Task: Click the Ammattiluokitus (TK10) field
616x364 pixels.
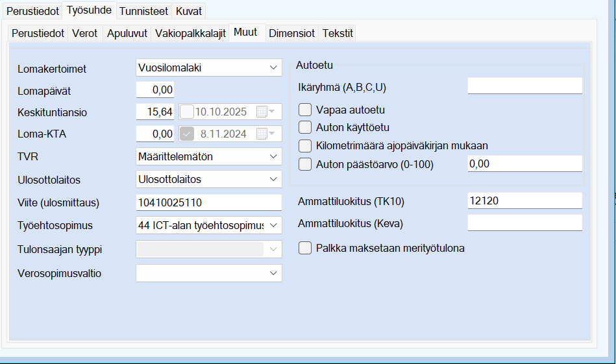Action: point(524,201)
